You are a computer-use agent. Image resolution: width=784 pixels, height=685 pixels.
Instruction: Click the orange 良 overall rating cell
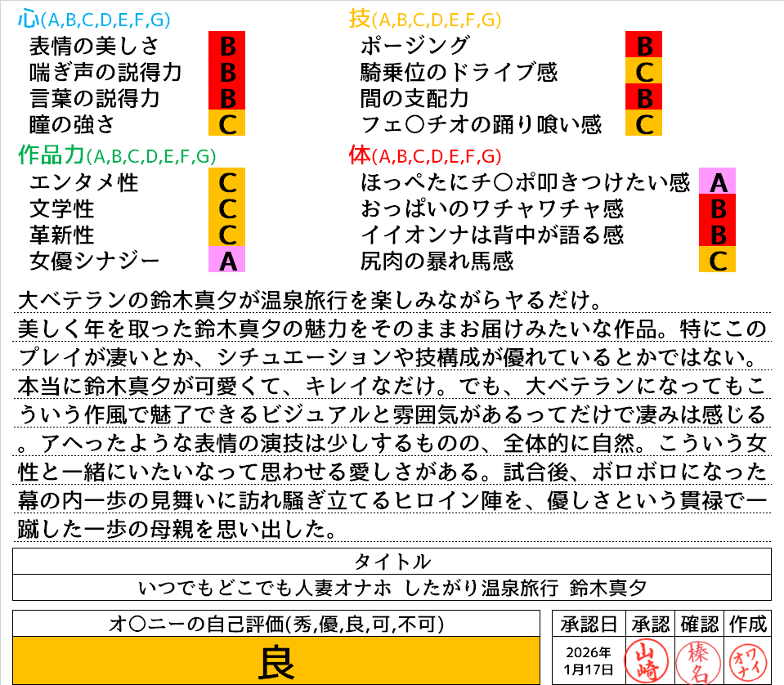click(276, 660)
